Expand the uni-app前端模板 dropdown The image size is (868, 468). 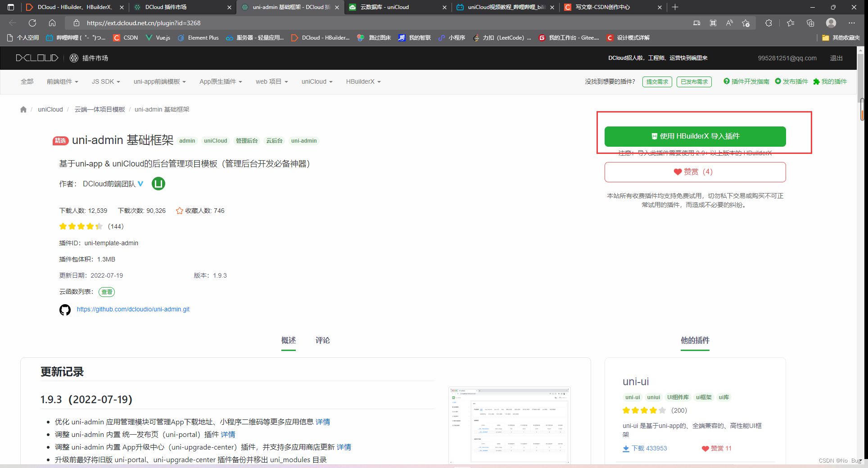click(x=159, y=81)
